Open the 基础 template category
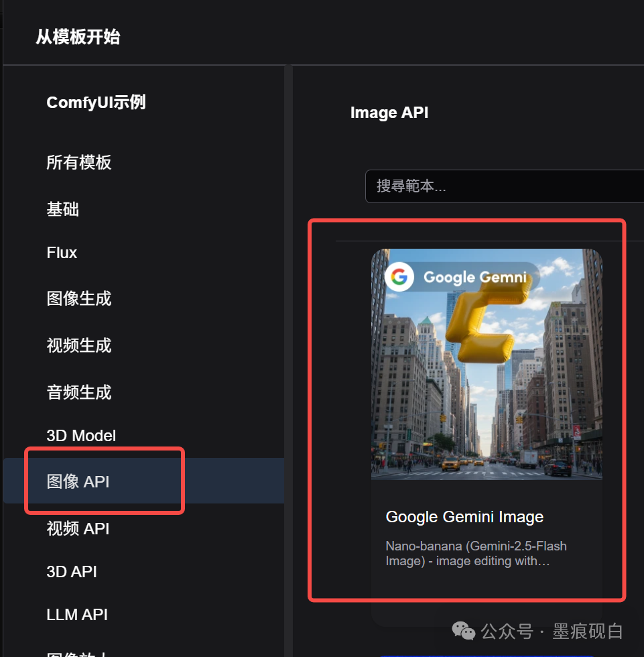Image resolution: width=644 pixels, height=657 pixels. [63, 209]
